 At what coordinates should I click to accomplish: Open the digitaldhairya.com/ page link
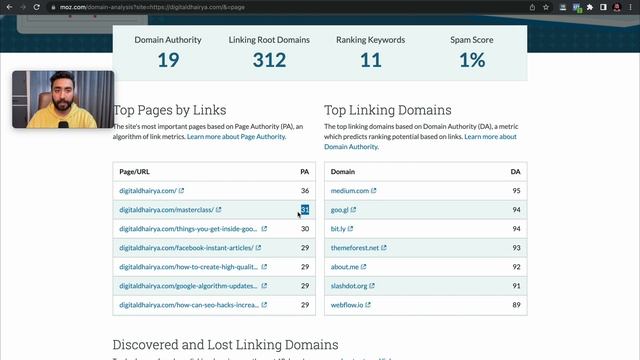click(x=148, y=191)
